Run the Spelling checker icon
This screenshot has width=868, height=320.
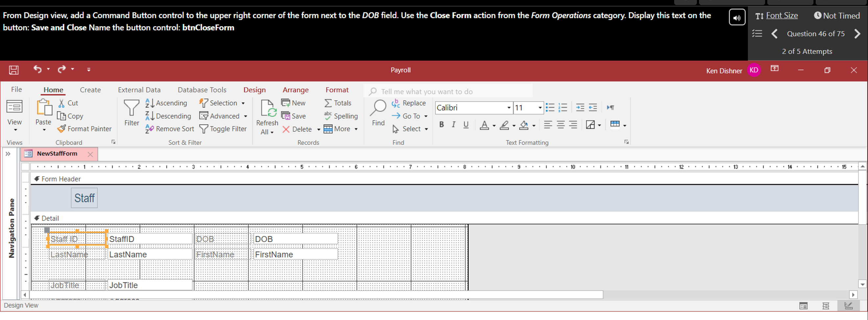(328, 116)
